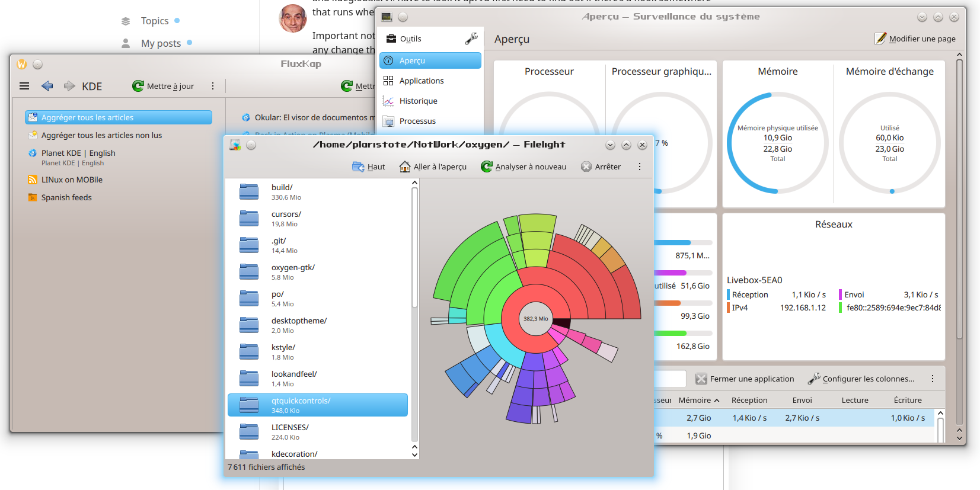
Task: Click the Filelight 'Haut' up-folder icon
Action: tap(358, 166)
